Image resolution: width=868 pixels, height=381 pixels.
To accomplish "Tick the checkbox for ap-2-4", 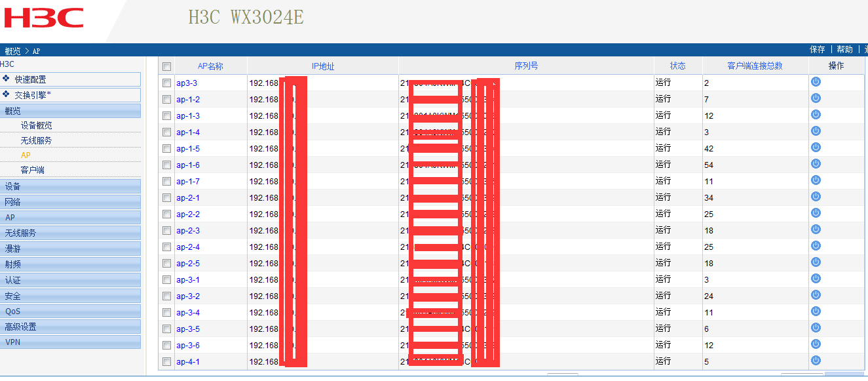I will 166,247.
